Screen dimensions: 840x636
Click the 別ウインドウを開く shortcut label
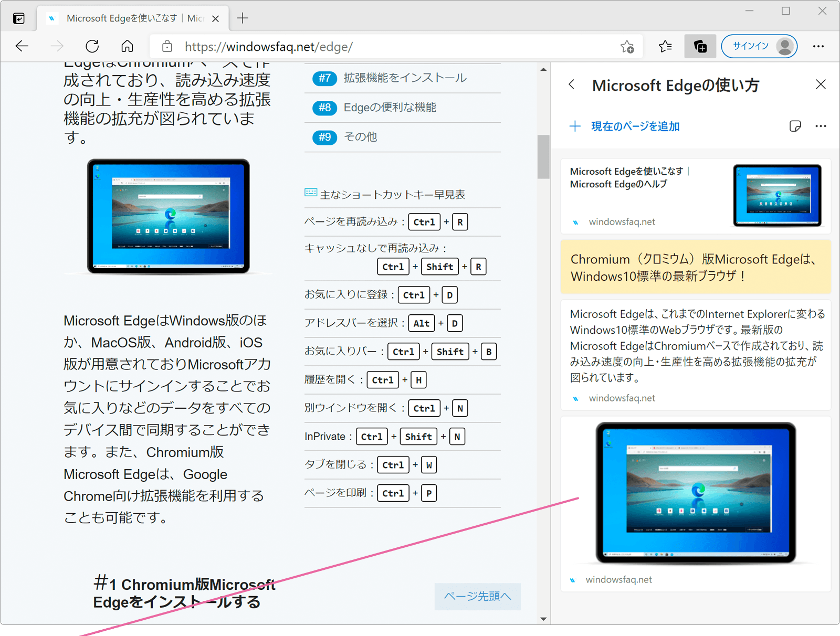[x=351, y=408]
